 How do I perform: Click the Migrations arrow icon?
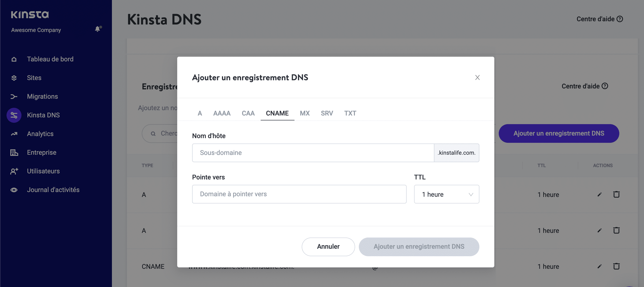14,97
